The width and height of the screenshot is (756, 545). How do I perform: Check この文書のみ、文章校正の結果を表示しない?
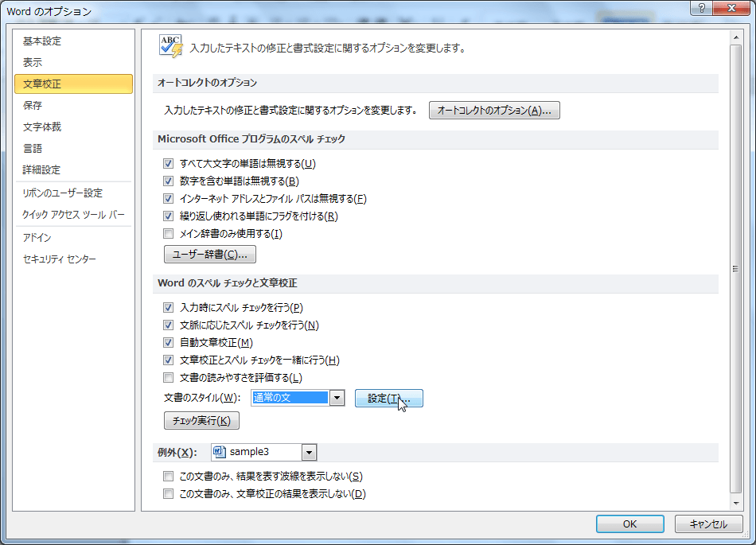point(168,493)
